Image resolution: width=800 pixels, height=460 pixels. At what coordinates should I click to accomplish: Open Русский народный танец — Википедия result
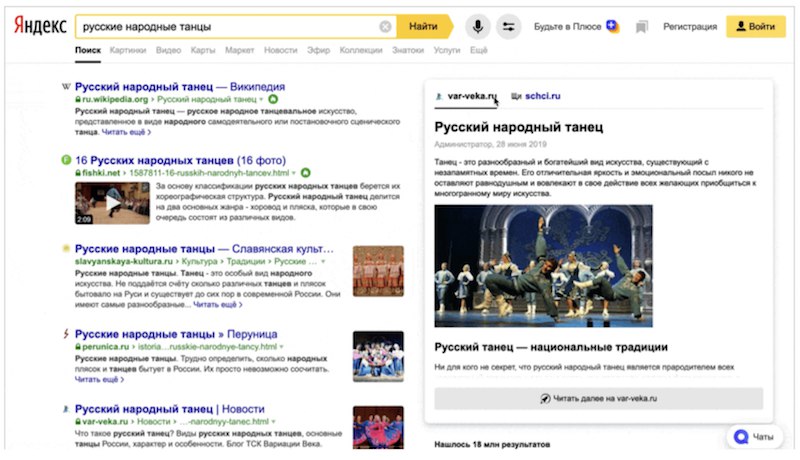[180, 86]
